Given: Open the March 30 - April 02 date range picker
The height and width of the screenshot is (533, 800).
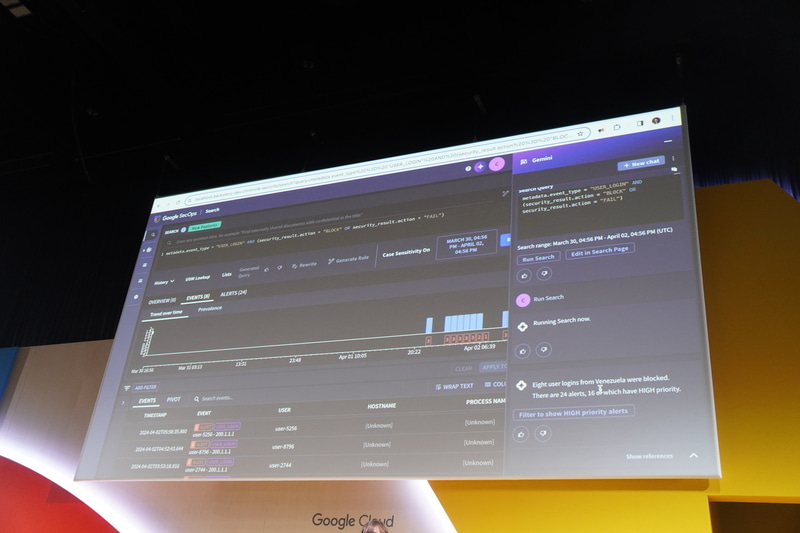Looking at the screenshot, I should [466, 244].
